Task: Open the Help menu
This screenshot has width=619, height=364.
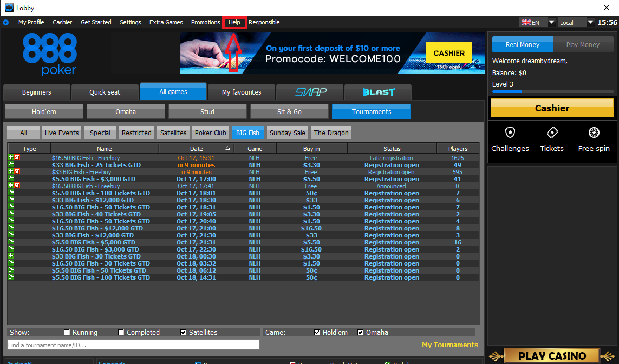Action: coord(234,23)
